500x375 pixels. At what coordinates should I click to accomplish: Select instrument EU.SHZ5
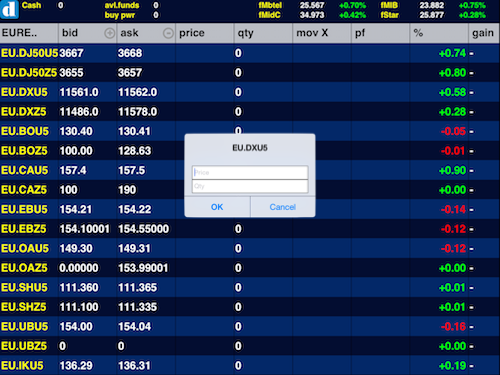click(24, 307)
